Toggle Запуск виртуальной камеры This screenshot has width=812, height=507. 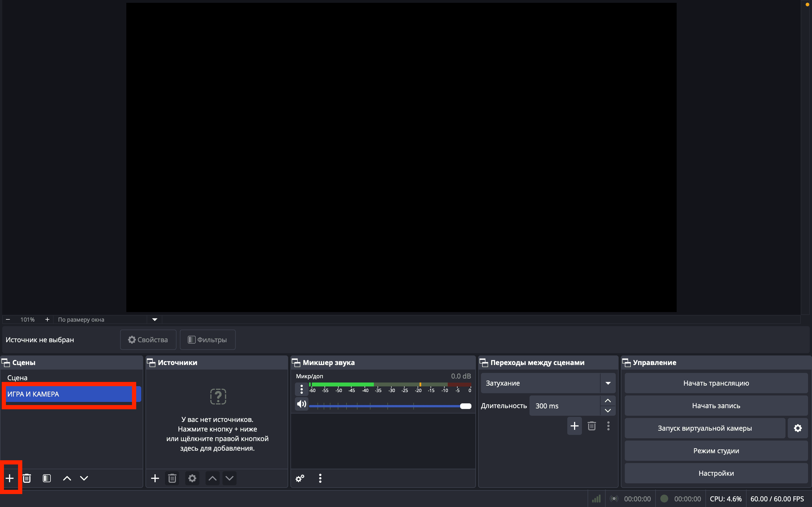click(x=704, y=428)
